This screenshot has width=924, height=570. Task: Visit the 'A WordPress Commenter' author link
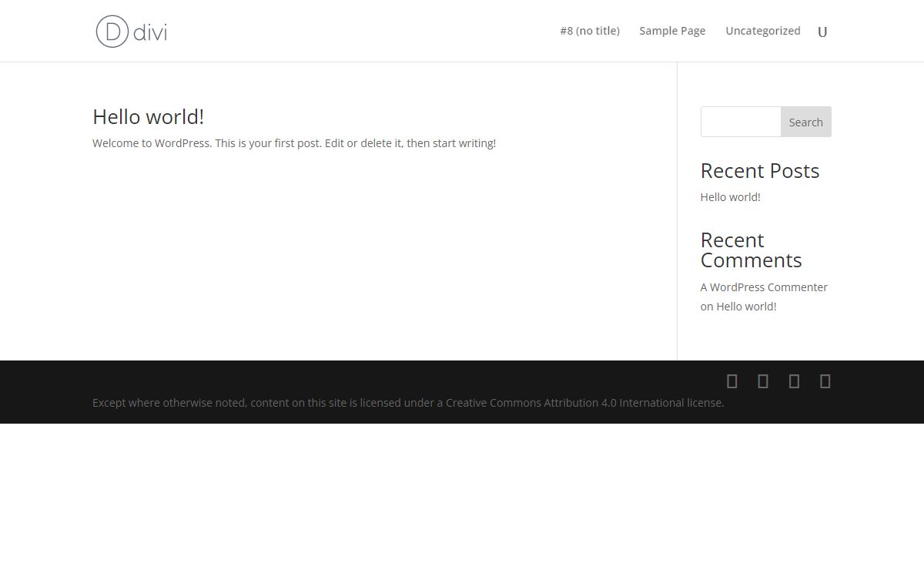tap(764, 287)
